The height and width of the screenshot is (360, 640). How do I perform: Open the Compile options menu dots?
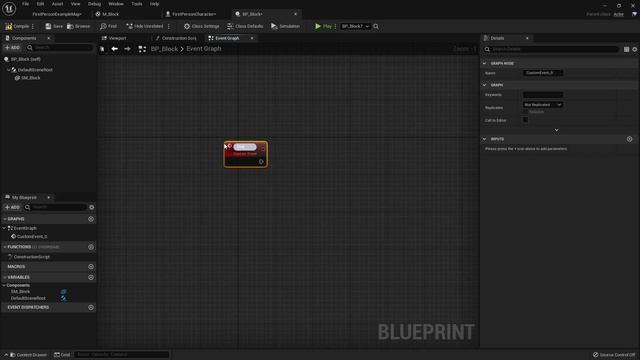click(x=33, y=26)
